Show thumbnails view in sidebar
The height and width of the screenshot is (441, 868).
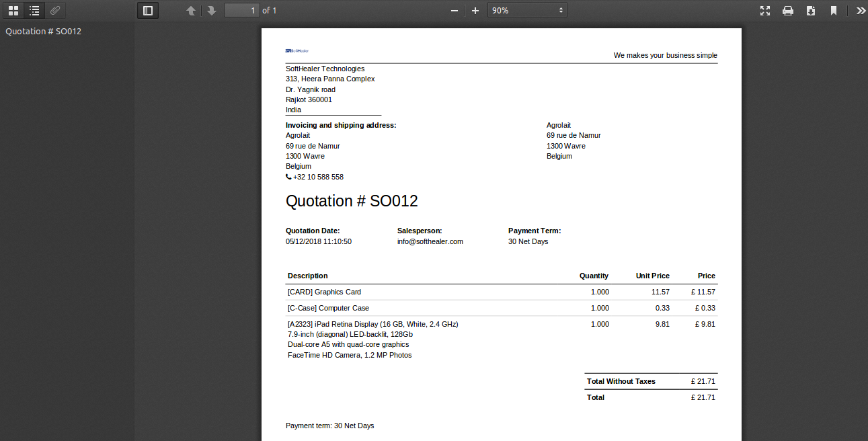tap(13, 10)
